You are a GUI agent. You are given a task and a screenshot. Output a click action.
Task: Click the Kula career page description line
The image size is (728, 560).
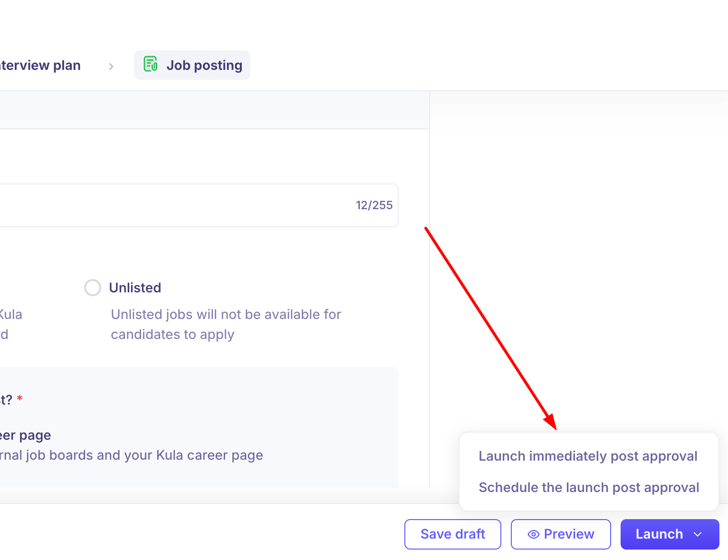131,455
